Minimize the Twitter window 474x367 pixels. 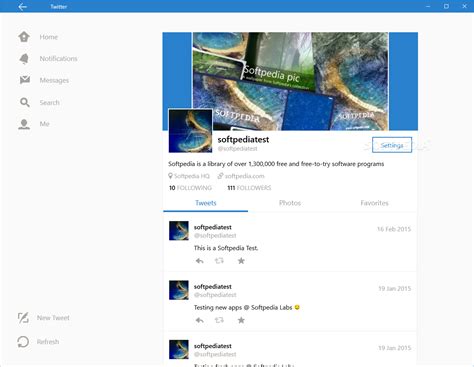tap(428, 6)
